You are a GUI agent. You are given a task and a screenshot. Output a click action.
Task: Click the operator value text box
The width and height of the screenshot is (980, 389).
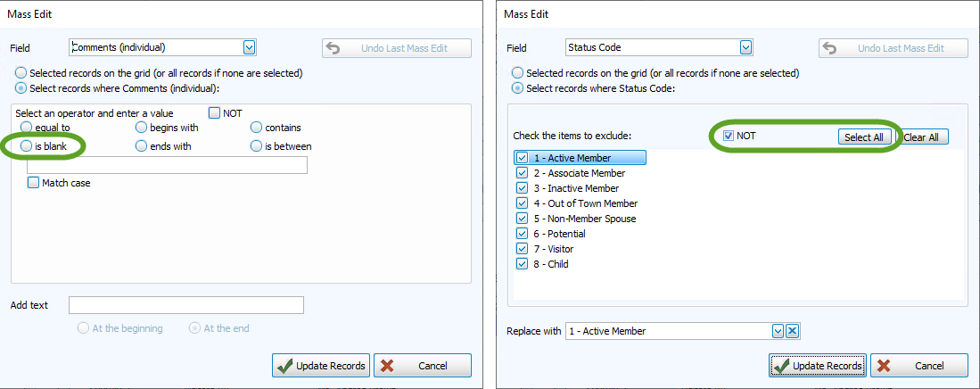[167, 165]
